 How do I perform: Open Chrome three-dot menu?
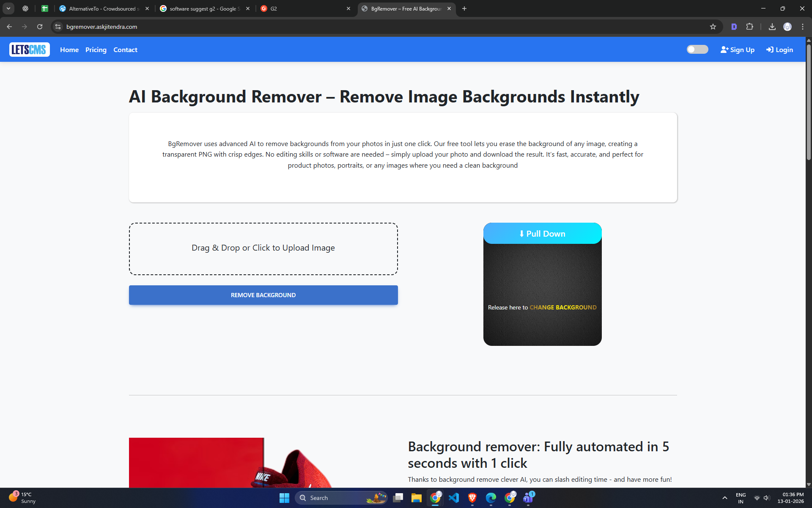coord(803,27)
